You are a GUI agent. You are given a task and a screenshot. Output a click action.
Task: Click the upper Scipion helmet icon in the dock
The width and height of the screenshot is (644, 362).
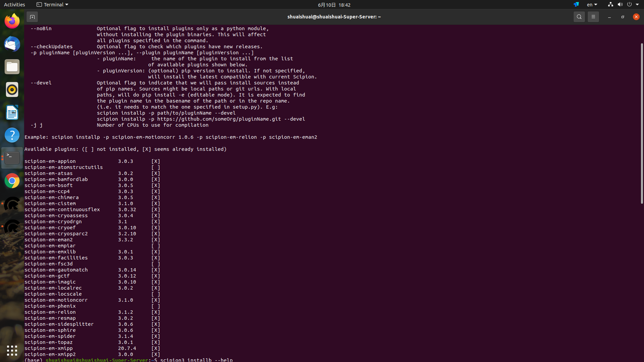click(x=12, y=203)
